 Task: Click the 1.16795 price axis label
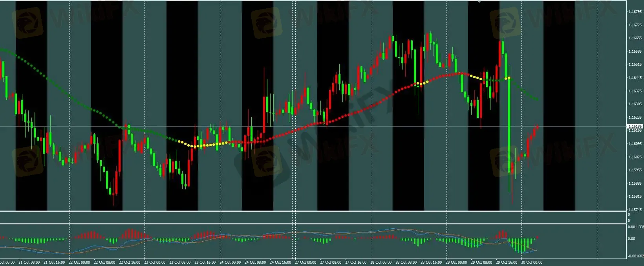[x=635, y=12]
